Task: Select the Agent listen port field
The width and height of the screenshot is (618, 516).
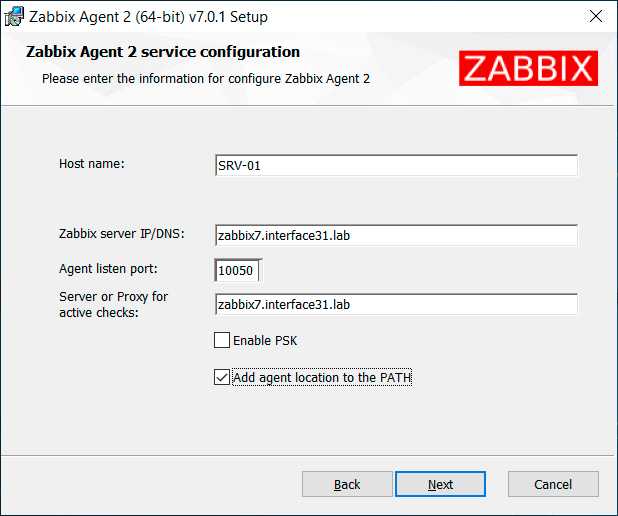Action: pyautogui.click(x=238, y=270)
